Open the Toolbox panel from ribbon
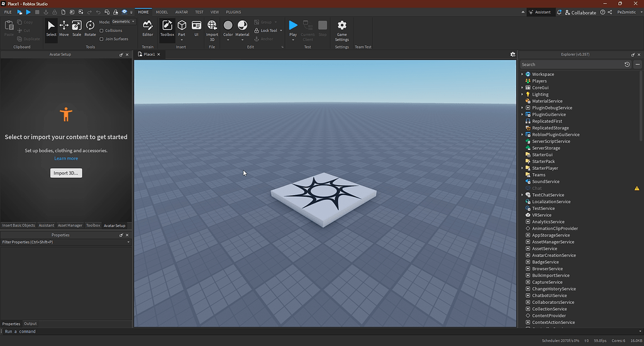 (167, 28)
